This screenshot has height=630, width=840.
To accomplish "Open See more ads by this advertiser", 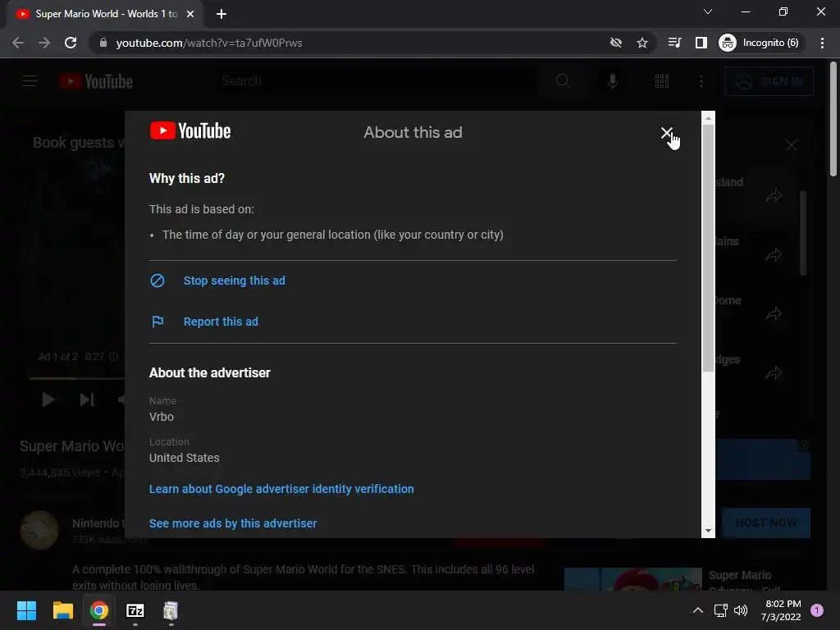I will tap(232, 523).
